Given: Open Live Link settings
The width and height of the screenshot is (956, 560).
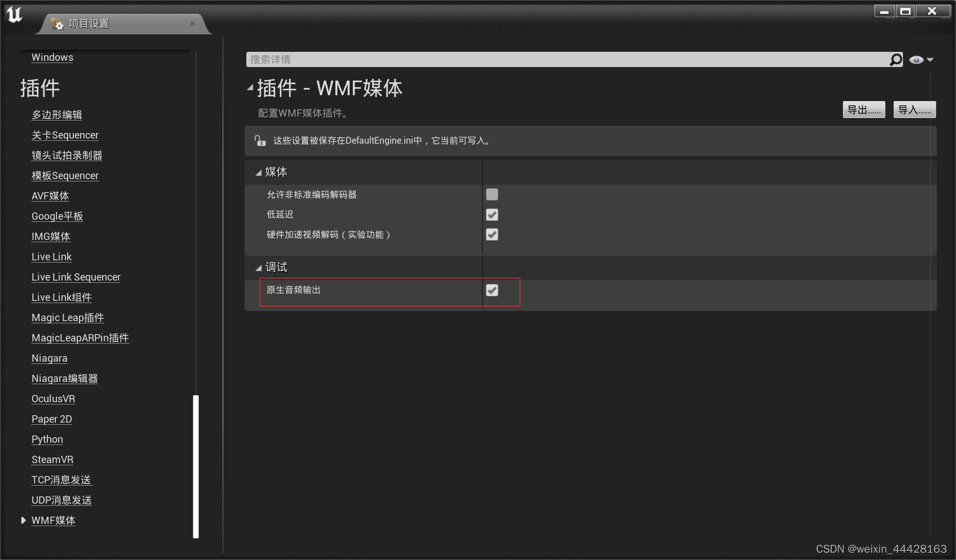Looking at the screenshot, I should point(51,257).
